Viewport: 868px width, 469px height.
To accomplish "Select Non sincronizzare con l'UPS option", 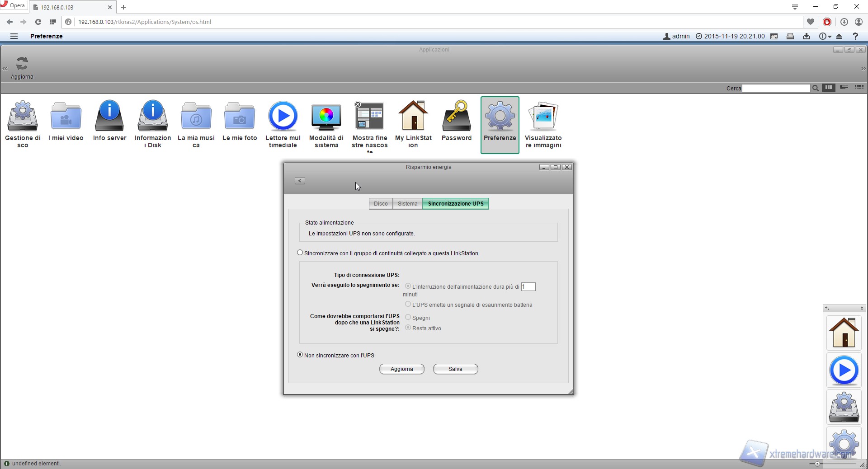I will (x=300, y=355).
